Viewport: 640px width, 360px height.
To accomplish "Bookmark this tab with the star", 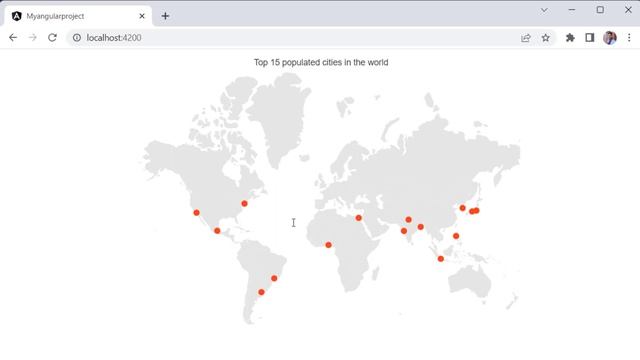I will 545,38.
